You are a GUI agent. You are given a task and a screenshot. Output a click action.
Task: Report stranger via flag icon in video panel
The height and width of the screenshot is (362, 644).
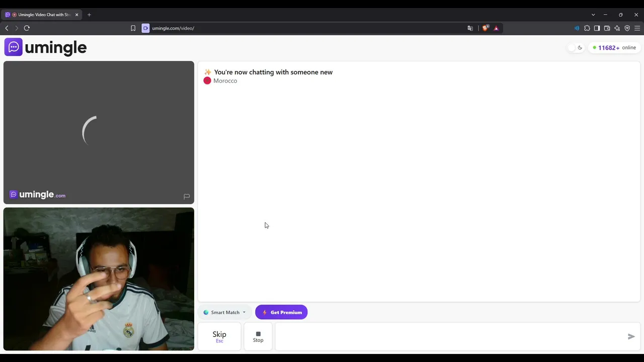(187, 197)
